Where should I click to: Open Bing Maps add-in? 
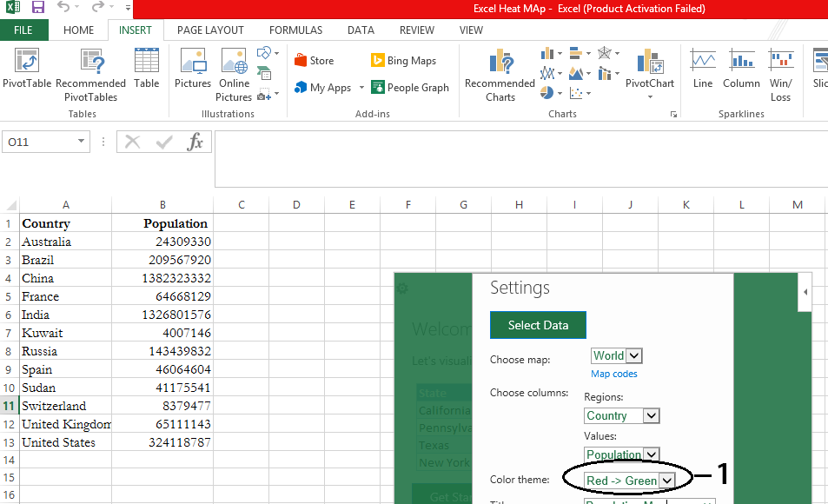click(x=403, y=61)
